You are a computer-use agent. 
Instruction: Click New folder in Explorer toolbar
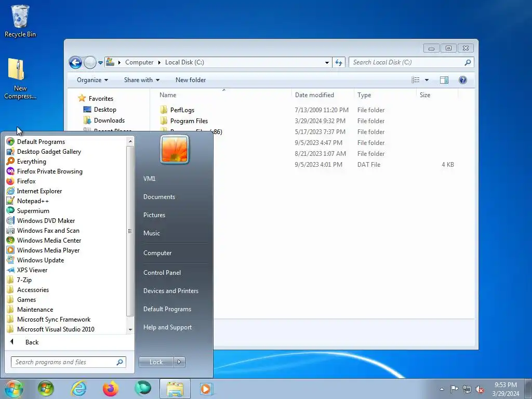[190, 80]
